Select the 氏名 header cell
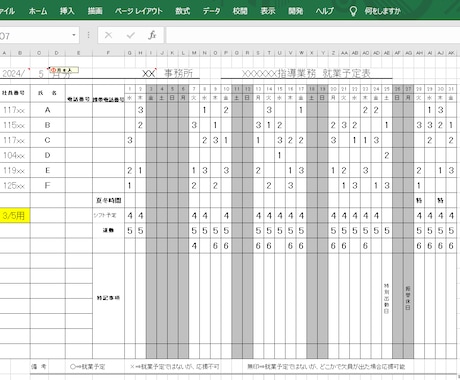460x380 pixels. 48,93
